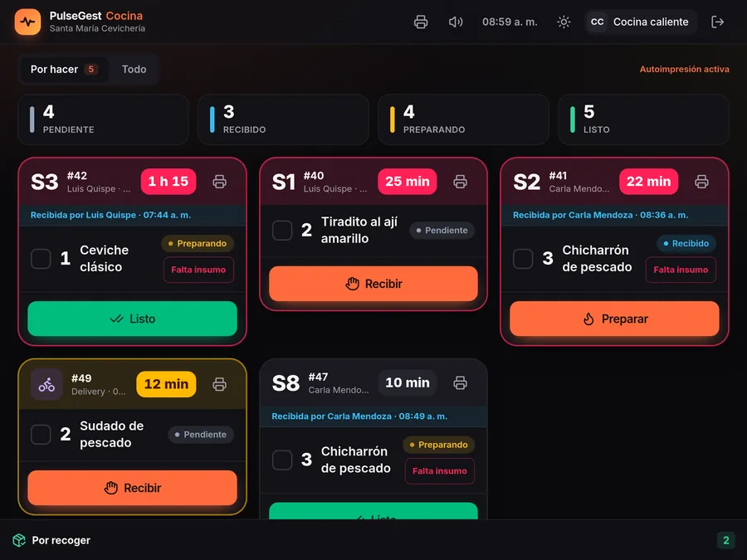Log out using the exit icon
747x560 pixels.
click(x=717, y=22)
